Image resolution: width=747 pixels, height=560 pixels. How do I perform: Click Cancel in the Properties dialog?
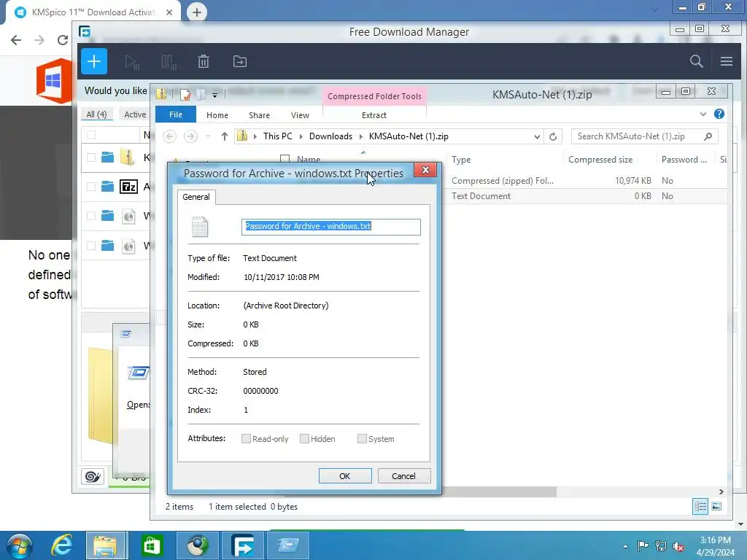click(403, 475)
